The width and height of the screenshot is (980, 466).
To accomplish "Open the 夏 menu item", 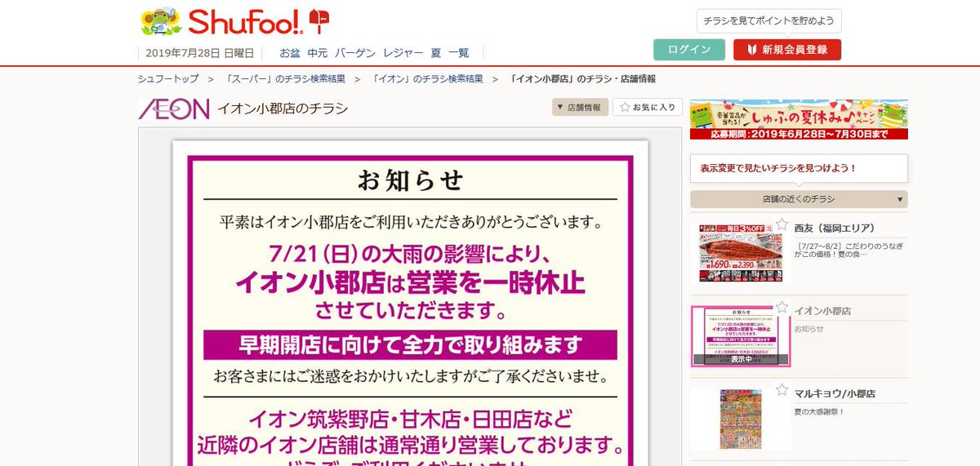I will (436, 53).
